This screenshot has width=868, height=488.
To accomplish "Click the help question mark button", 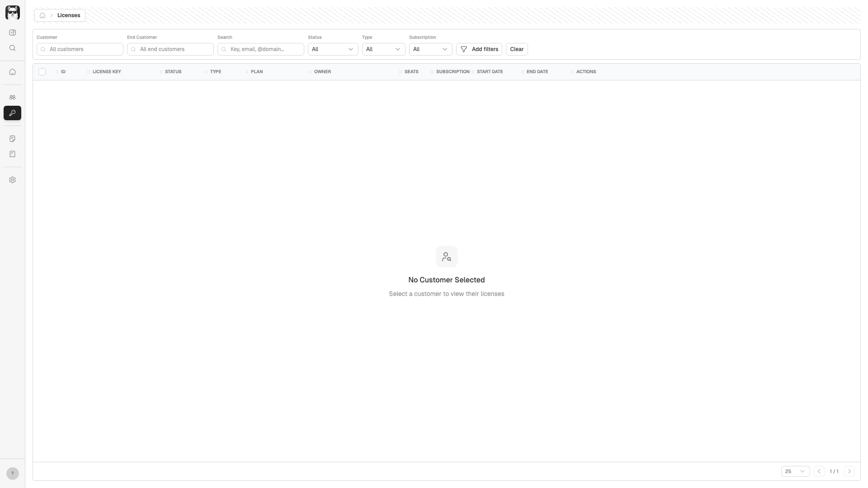I will (12, 473).
